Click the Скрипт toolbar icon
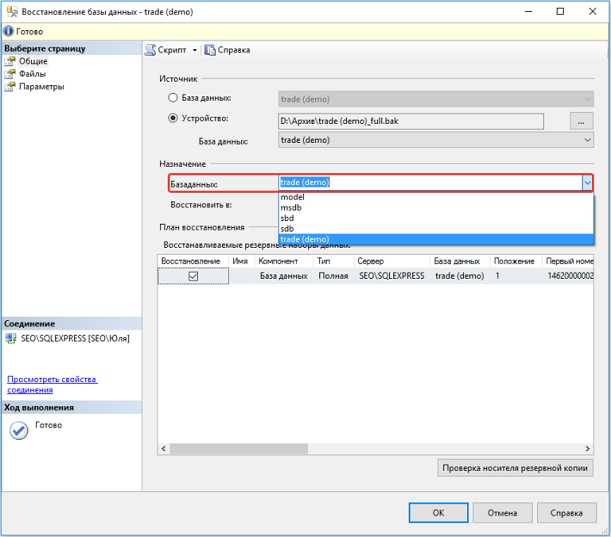The height and width of the screenshot is (537, 611). click(x=151, y=50)
